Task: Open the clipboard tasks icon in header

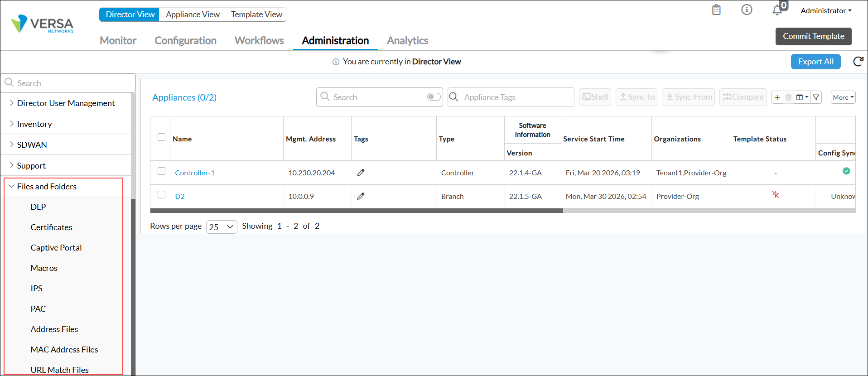Action: point(716,10)
